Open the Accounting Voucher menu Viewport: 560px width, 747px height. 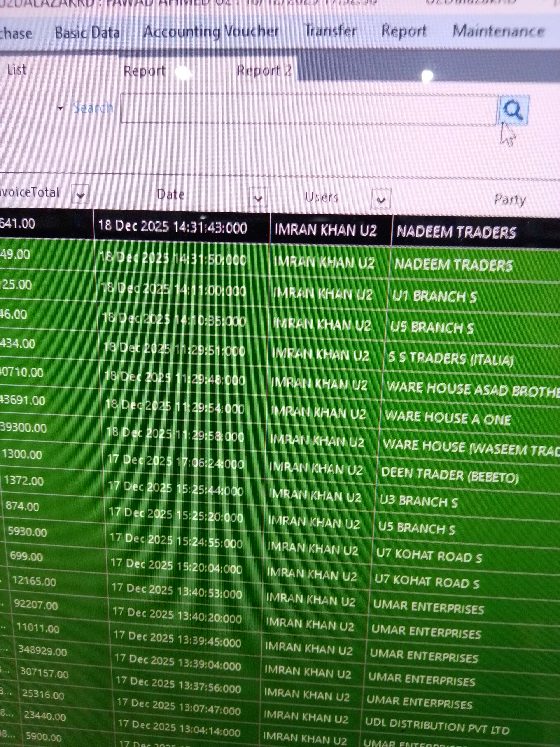click(x=211, y=32)
